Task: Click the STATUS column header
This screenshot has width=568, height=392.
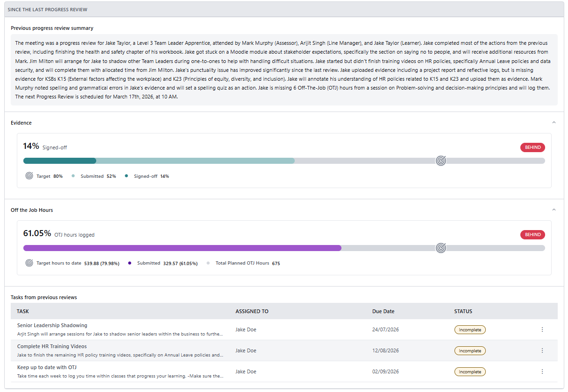Action: [x=463, y=311]
